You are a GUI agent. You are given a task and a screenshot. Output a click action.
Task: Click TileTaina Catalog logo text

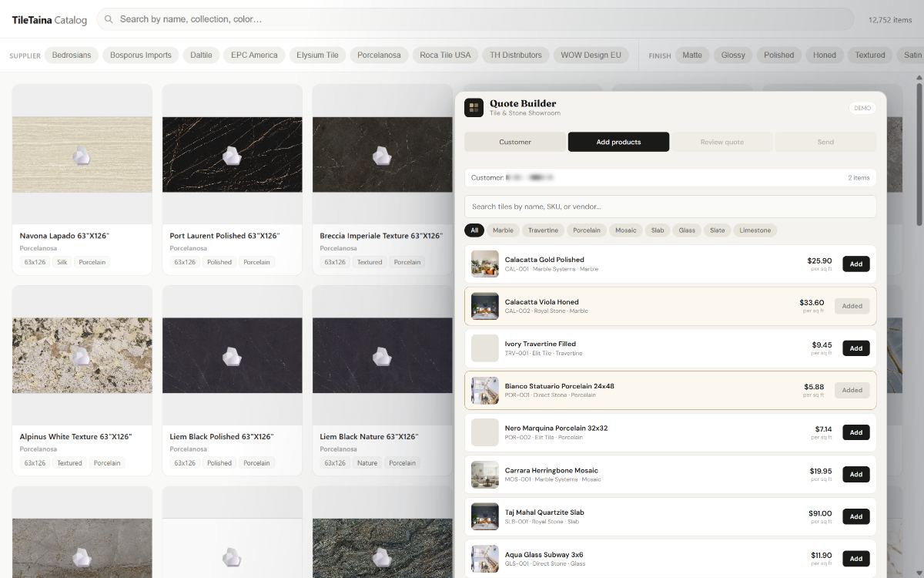click(x=49, y=20)
